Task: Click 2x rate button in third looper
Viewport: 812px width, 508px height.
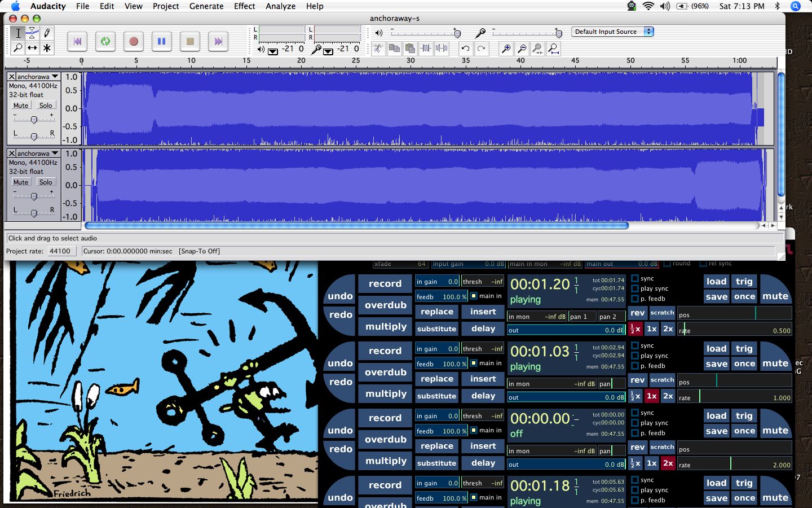Action: 668,463
